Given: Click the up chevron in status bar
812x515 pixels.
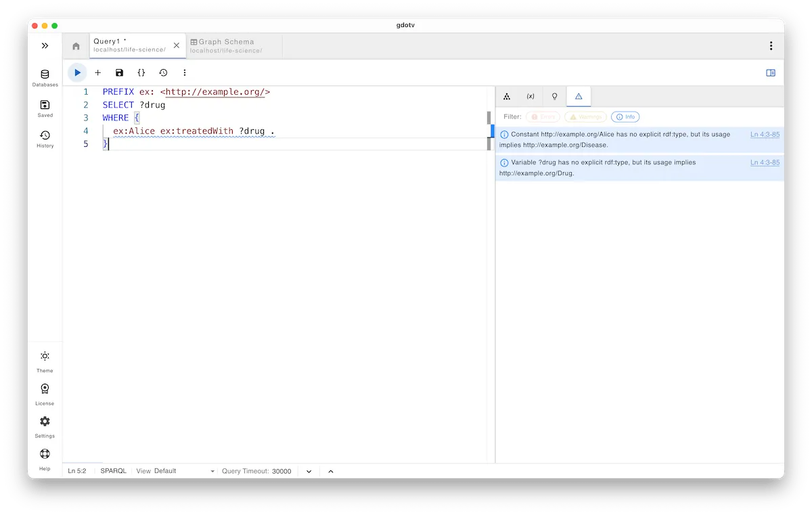Looking at the screenshot, I should tap(331, 471).
